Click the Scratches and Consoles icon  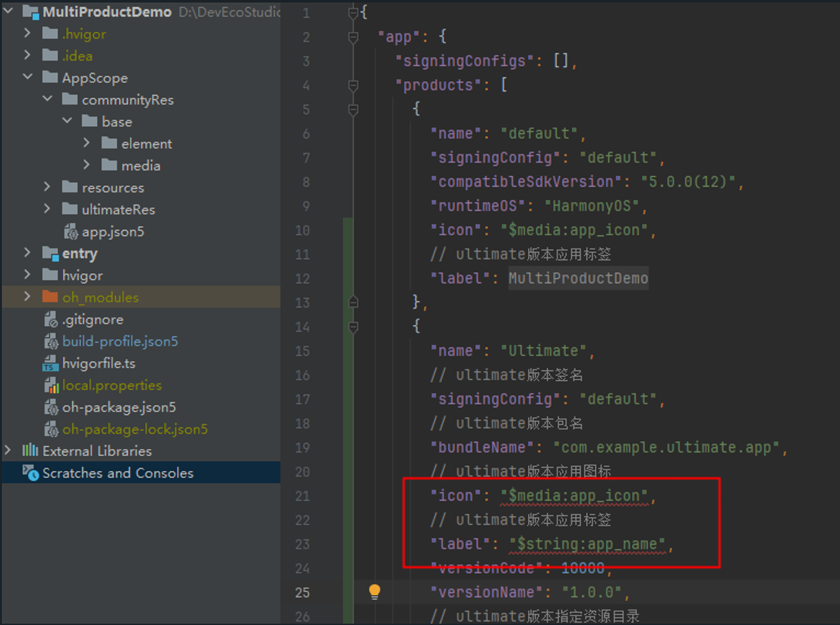31,473
